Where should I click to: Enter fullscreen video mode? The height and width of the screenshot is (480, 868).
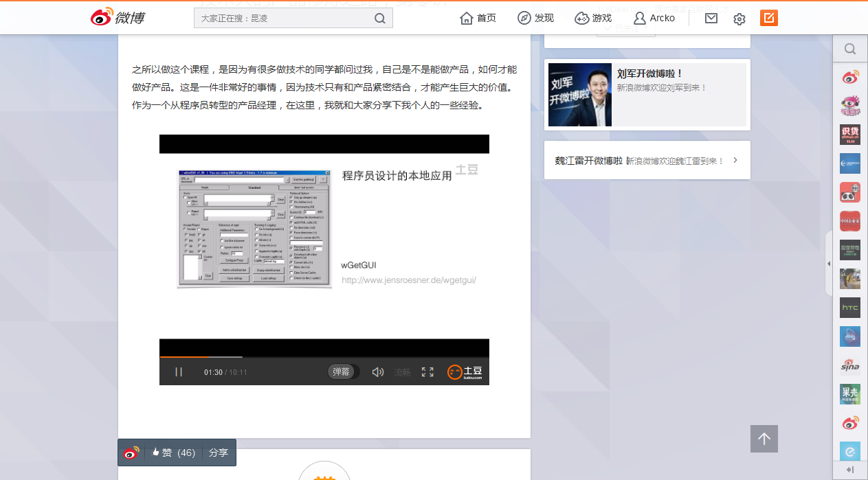tap(427, 372)
